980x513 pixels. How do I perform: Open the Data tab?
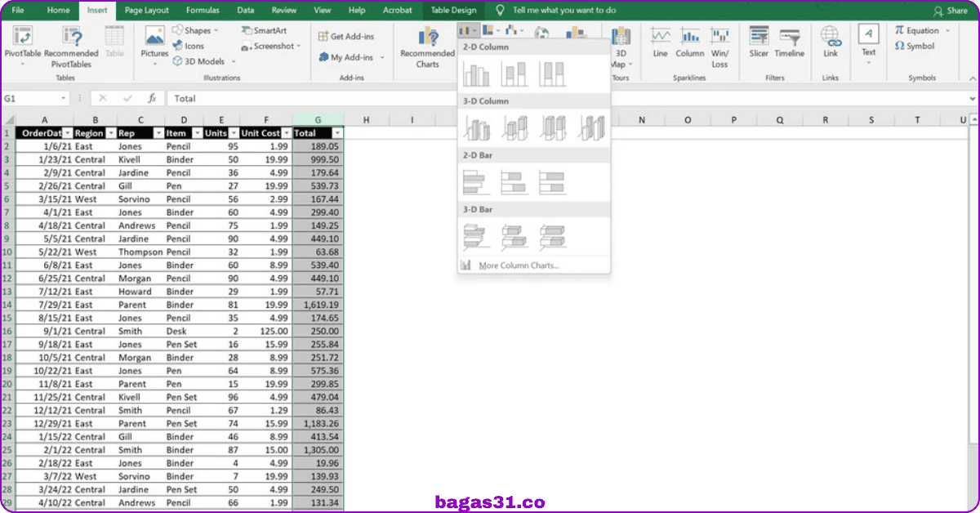245,10
